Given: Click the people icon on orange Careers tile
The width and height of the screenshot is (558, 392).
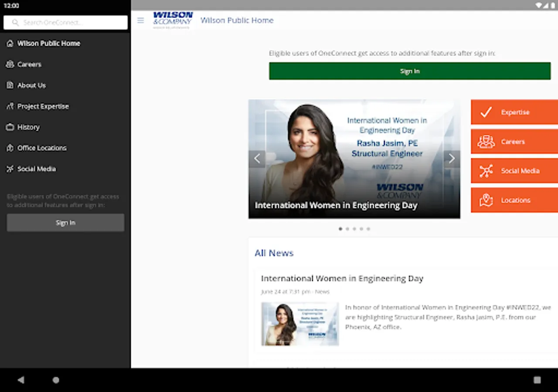Looking at the screenshot, I should pyautogui.click(x=486, y=142).
